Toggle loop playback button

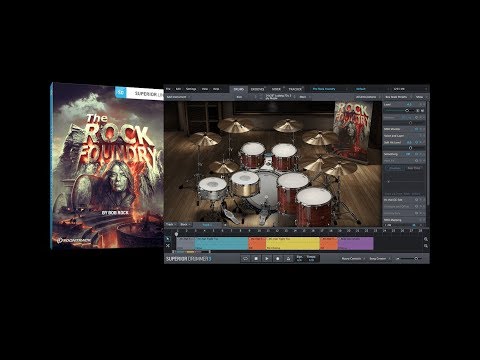tap(246, 258)
